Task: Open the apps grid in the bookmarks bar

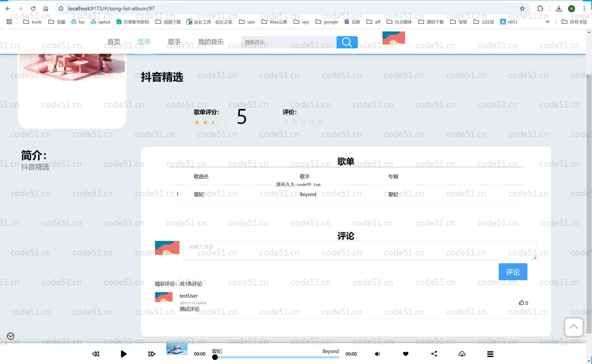Action: 9,22
